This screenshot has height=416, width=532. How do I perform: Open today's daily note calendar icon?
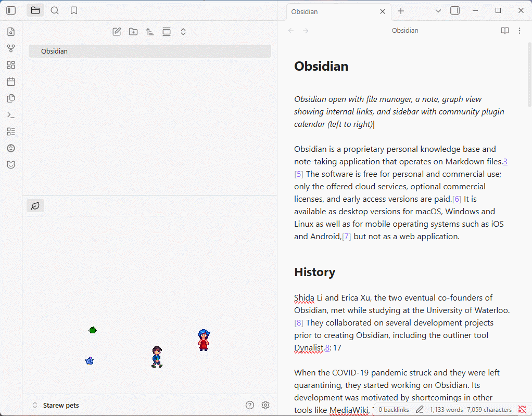tap(11, 81)
